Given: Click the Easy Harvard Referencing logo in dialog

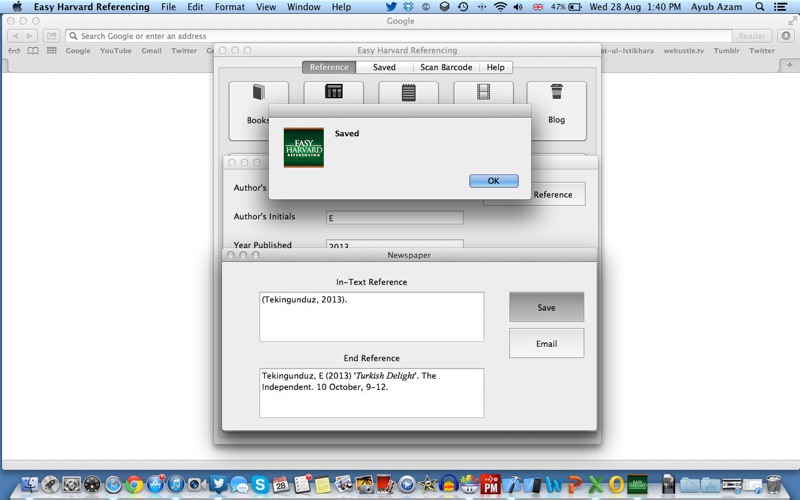Looking at the screenshot, I should pos(304,147).
